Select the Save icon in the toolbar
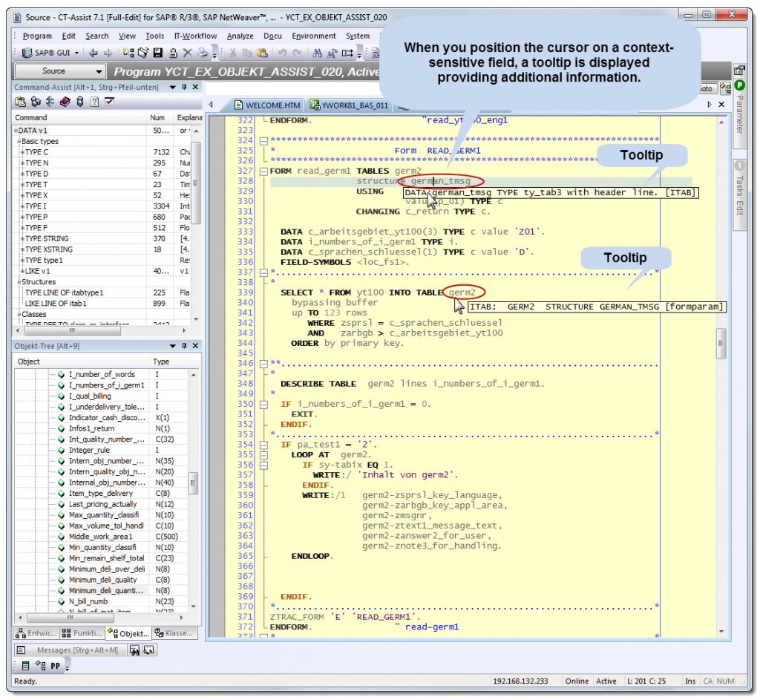Screen dimensions: 760x700 (157, 52)
